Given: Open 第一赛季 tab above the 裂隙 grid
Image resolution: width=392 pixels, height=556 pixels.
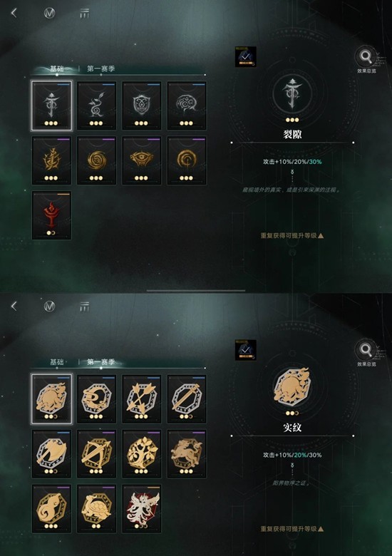Looking at the screenshot, I should tap(101, 69).
